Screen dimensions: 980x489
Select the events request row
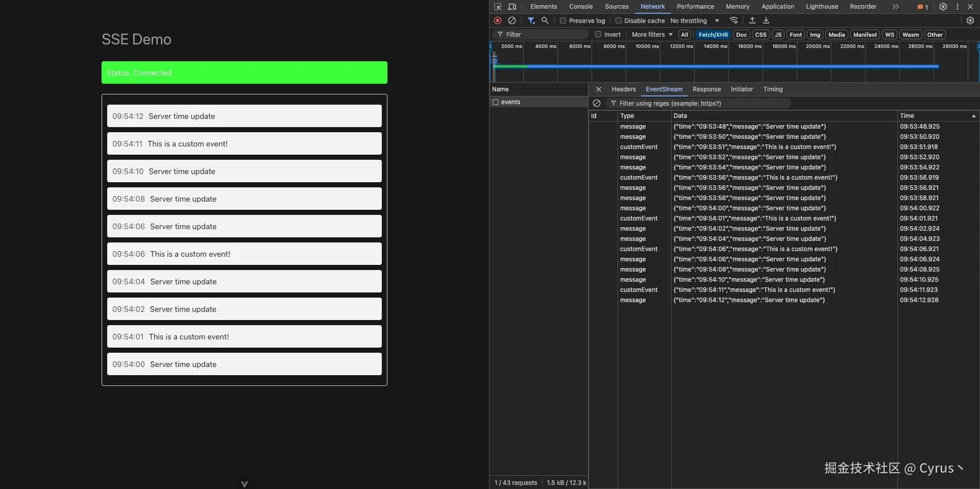(x=538, y=102)
